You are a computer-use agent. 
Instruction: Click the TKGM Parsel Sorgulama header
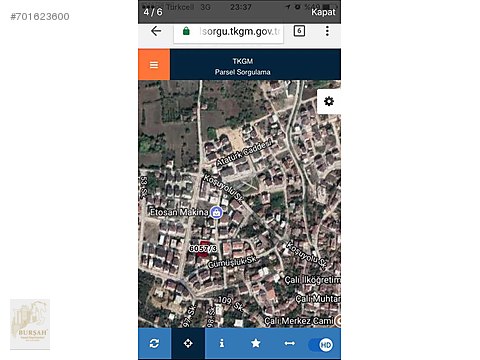[243, 66]
